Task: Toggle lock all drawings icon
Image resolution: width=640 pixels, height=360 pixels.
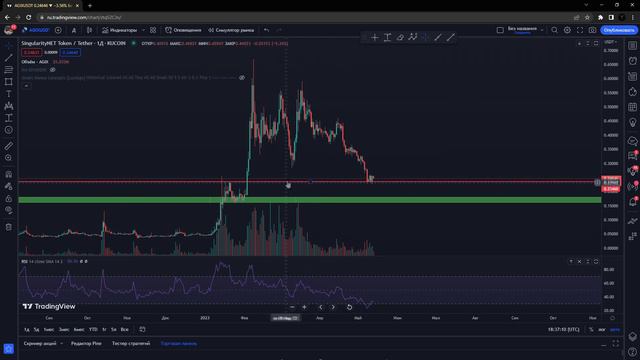Action: 9,198
